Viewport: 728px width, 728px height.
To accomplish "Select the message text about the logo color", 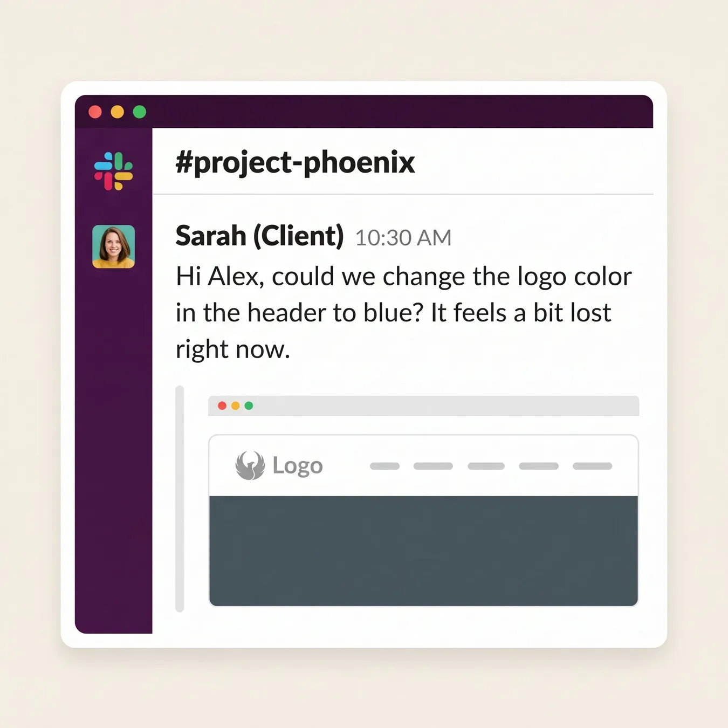I will click(403, 313).
